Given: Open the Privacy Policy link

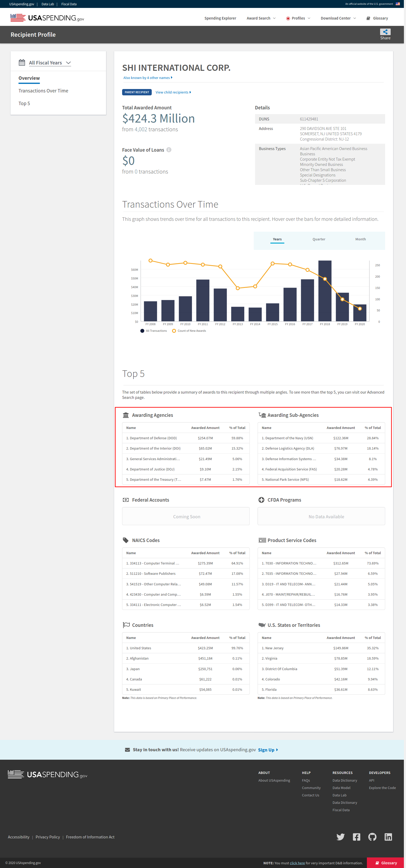Looking at the screenshot, I should (x=48, y=837).
